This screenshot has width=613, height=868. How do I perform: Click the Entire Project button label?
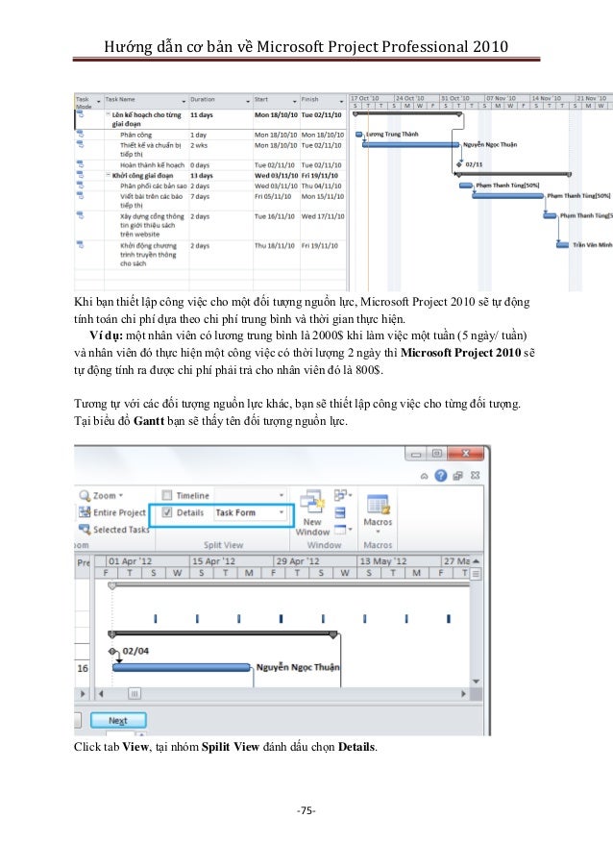coord(119,512)
